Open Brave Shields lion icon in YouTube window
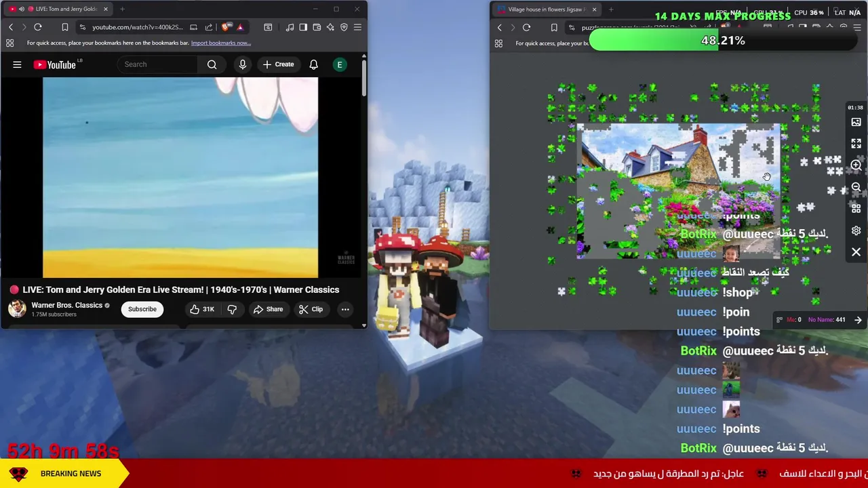This screenshot has width=868, height=488. point(226,27)
